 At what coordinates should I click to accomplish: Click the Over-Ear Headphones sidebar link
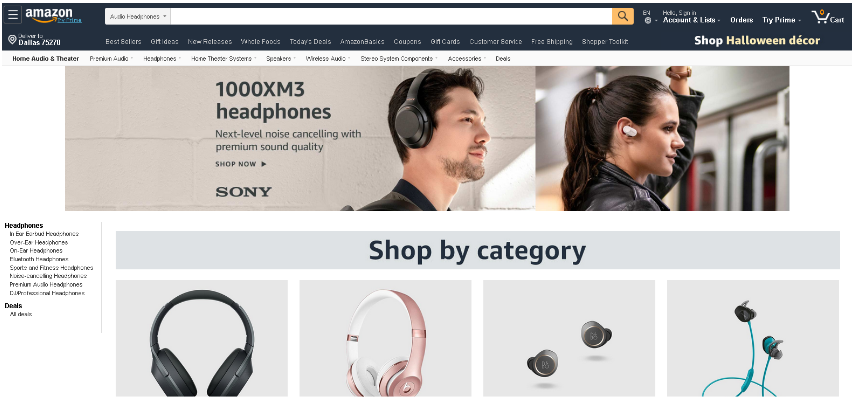pos(39,242)
